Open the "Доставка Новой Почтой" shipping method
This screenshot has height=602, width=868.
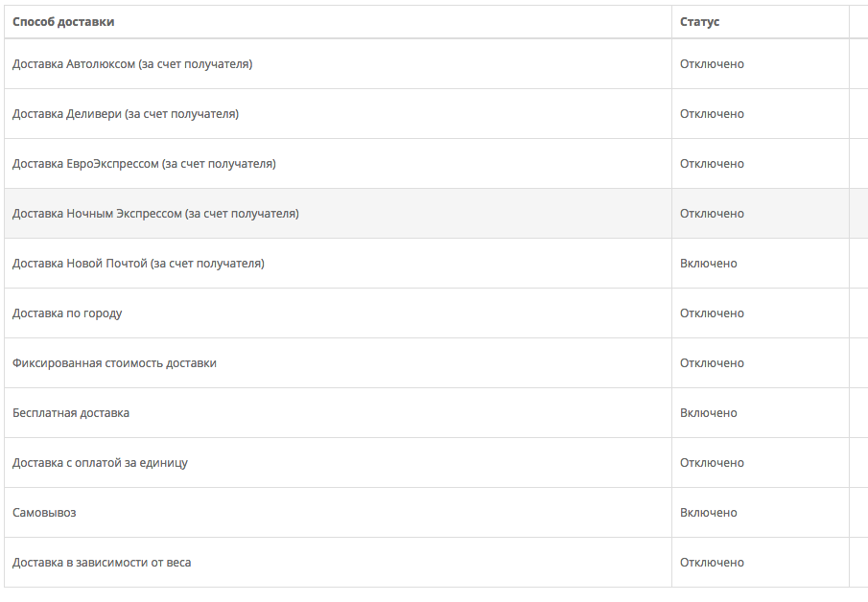[x=138, y=264]
